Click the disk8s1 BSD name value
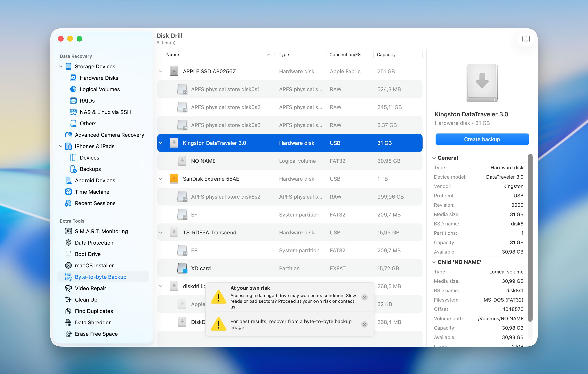The height and width of the screenshot is (374, 588). [515, 290]
